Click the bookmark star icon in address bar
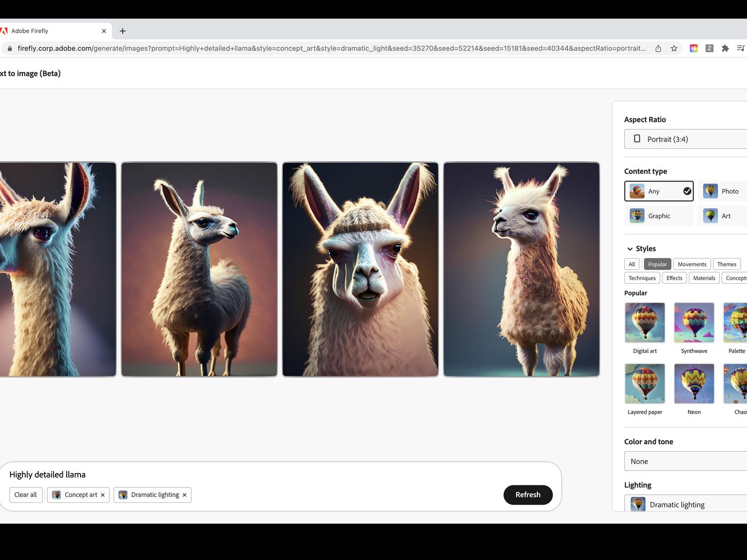747x560 pixels. pos(674,49)
